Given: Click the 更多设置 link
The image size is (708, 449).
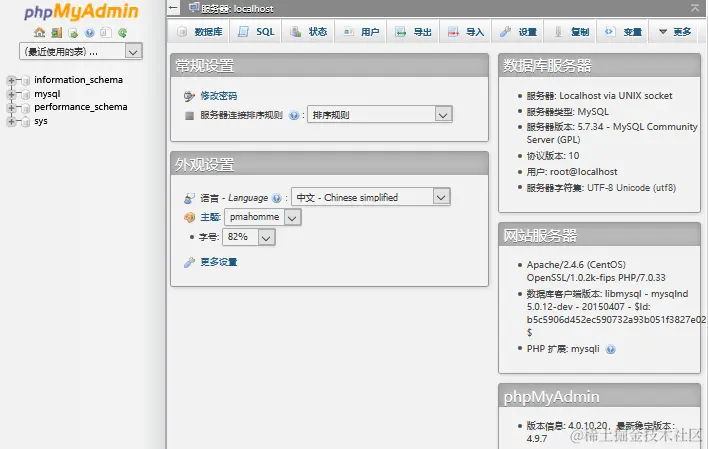Looking at the screenshot, I should coord(219,262).
